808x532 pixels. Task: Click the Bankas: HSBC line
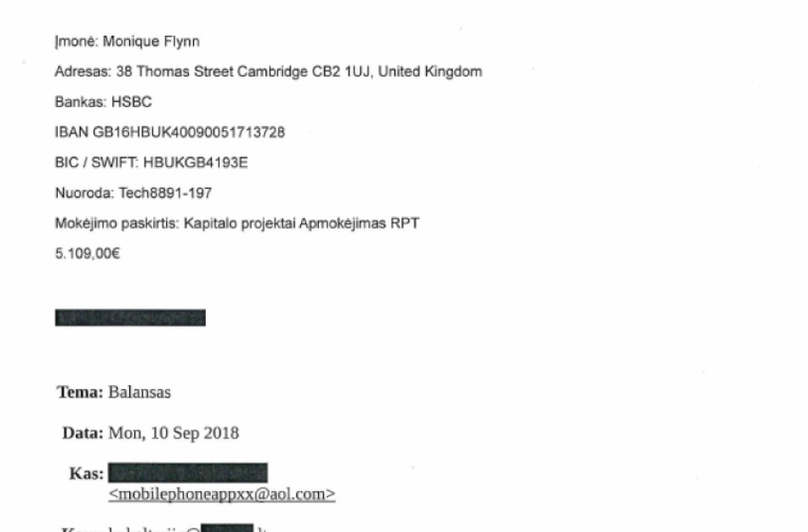[103, 103]
